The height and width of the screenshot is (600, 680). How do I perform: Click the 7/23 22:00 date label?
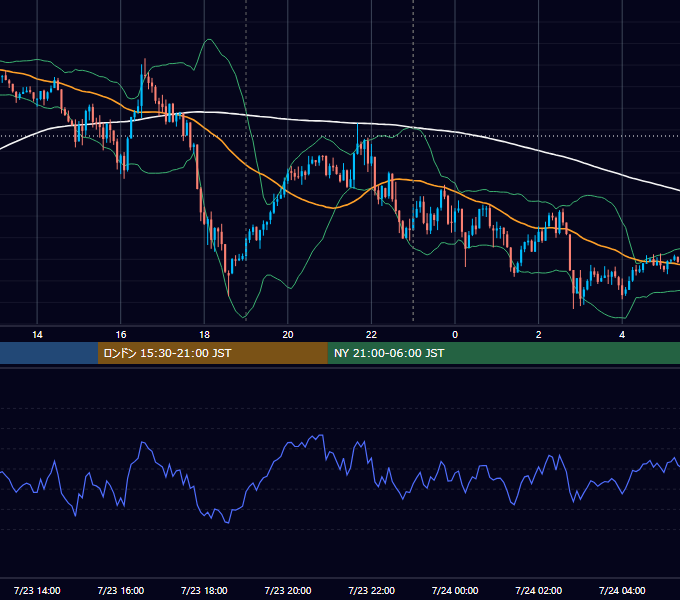tap(372, 590)
